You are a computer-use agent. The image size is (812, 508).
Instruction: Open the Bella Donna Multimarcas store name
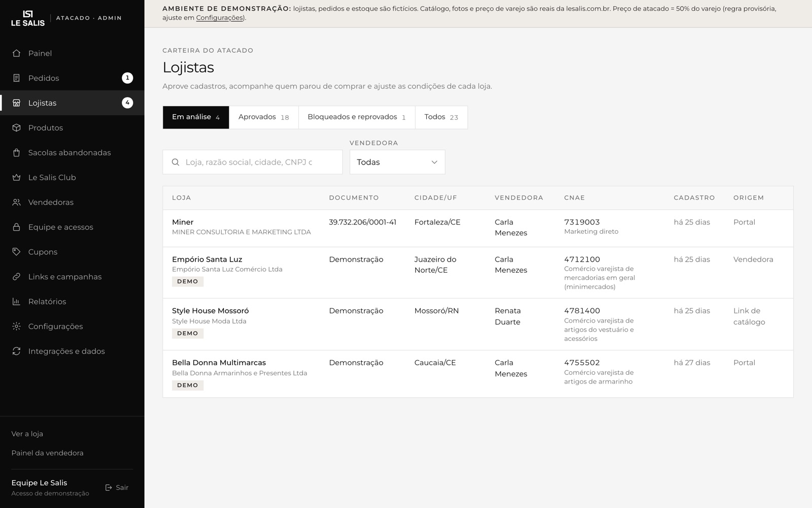[219, 363]
